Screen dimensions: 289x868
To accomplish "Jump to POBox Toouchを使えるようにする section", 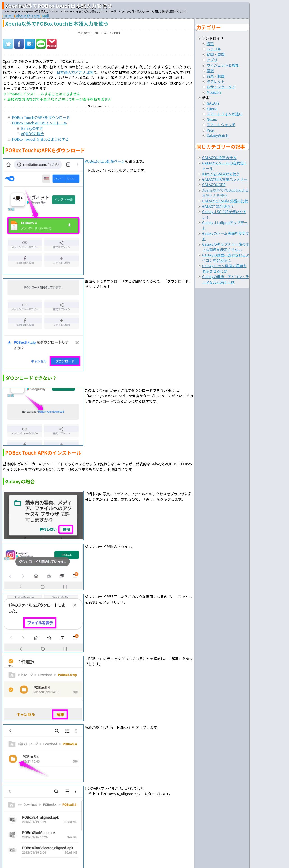I will (x=40, y=139).
